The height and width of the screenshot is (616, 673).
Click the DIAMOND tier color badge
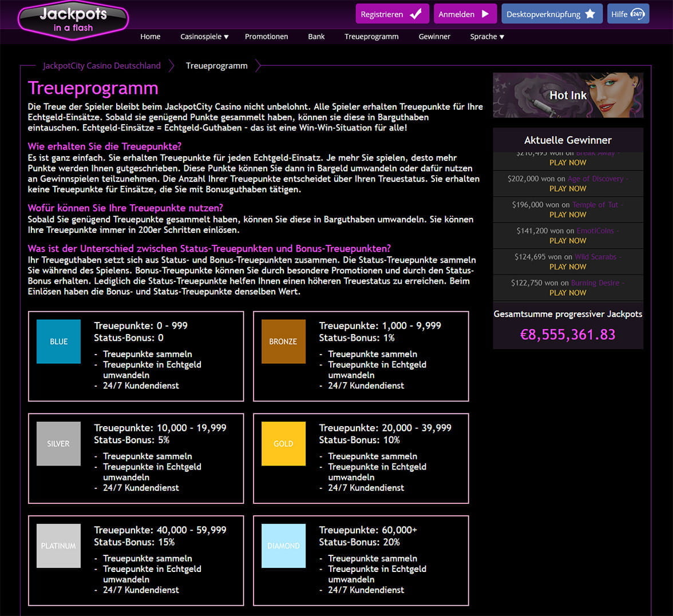tap(283, 546)
